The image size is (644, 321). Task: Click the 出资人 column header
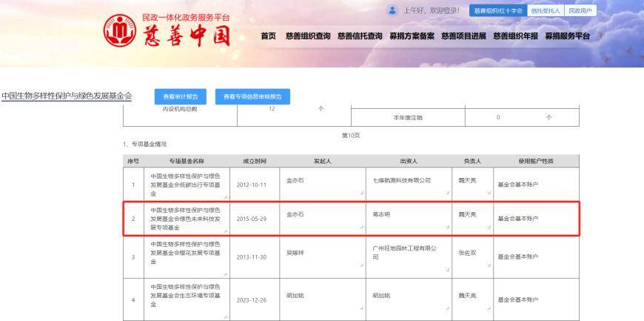[409, 162]
